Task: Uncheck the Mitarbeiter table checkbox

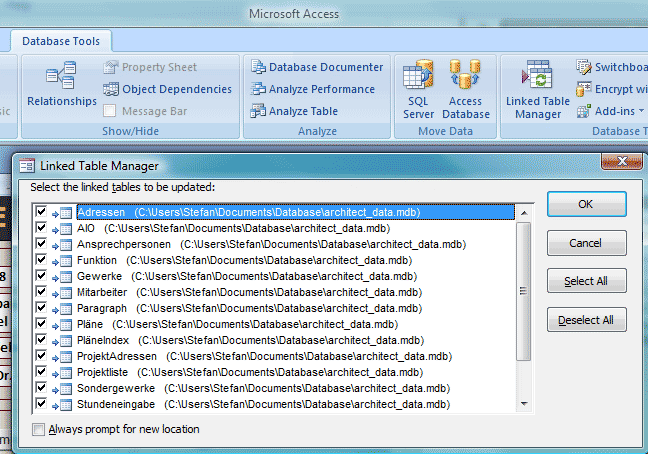Action: (x=41, y=292)
